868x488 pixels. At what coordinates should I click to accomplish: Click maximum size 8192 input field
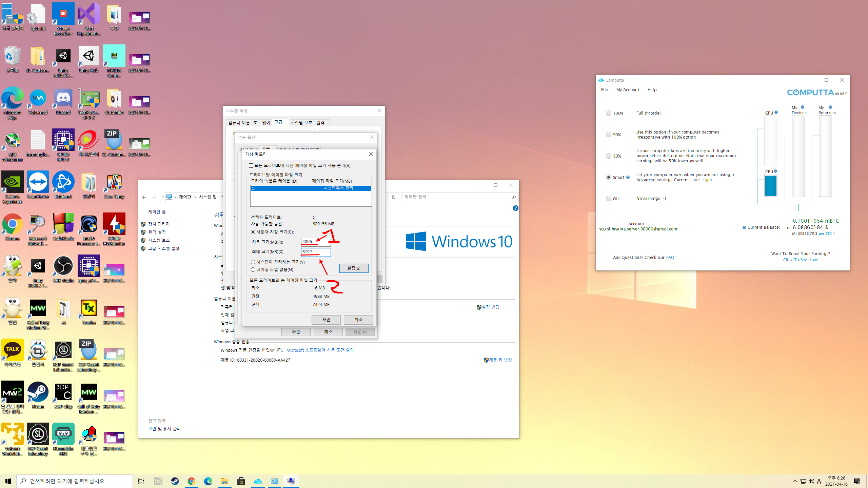pos(316,252)
